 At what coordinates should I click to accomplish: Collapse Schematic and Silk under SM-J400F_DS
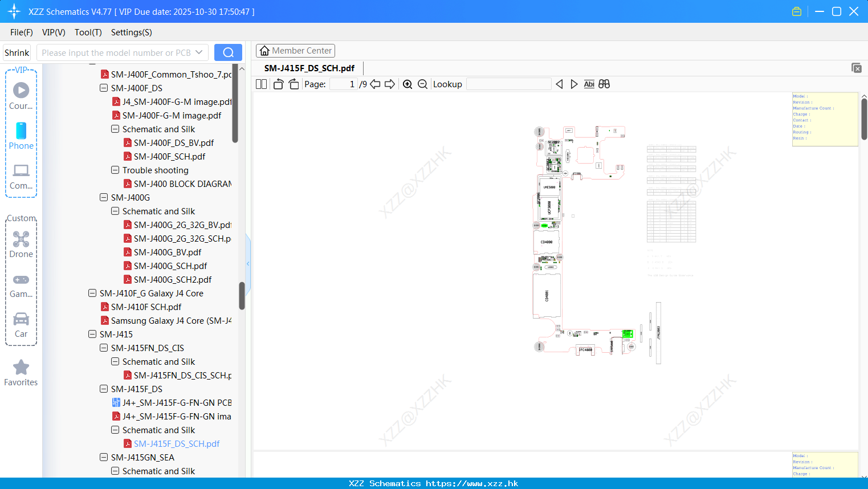(x=115, y=129)
